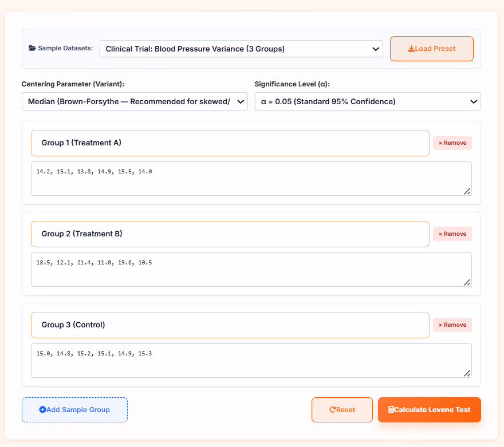This screenshot has width=504, height=447.
Task: Click the resize handle of Group 2 textarea
Action: point(467,283)
